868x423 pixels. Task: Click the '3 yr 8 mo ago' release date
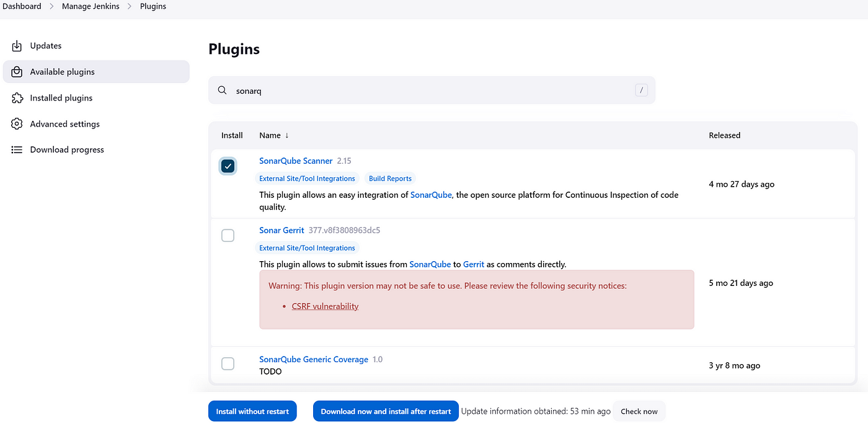pyautogui.click(x=734, y=365)
